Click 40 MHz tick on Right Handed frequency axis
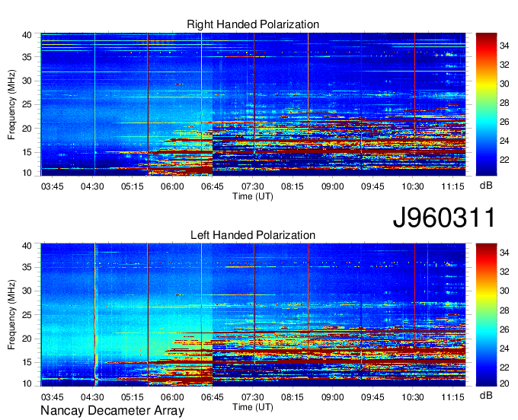This screenshot has height=420, width=518. (x=27, y=35)
